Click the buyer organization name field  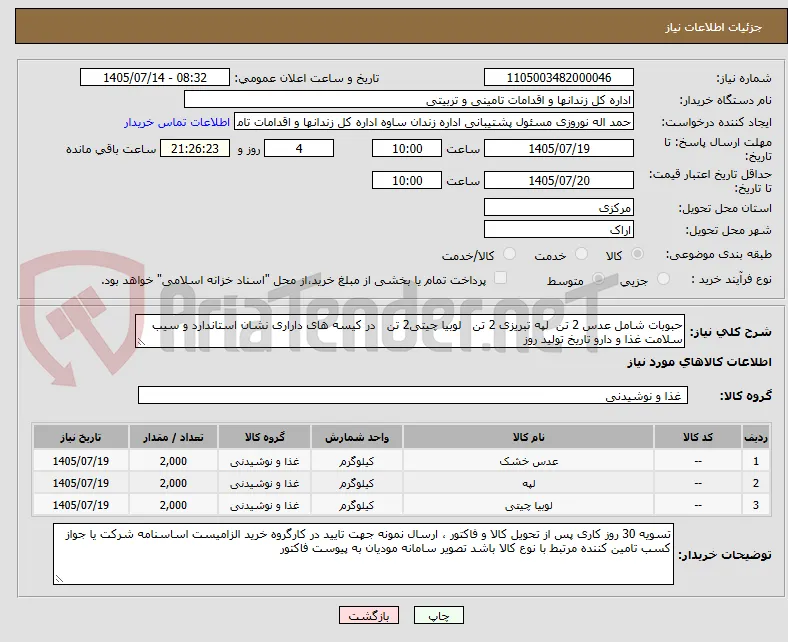(x=409, y=100)
